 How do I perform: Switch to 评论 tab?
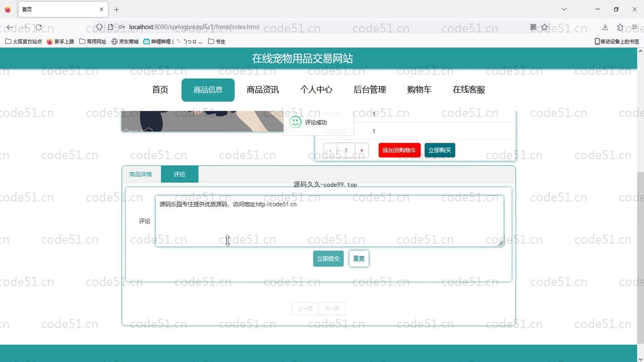(179, 174)
